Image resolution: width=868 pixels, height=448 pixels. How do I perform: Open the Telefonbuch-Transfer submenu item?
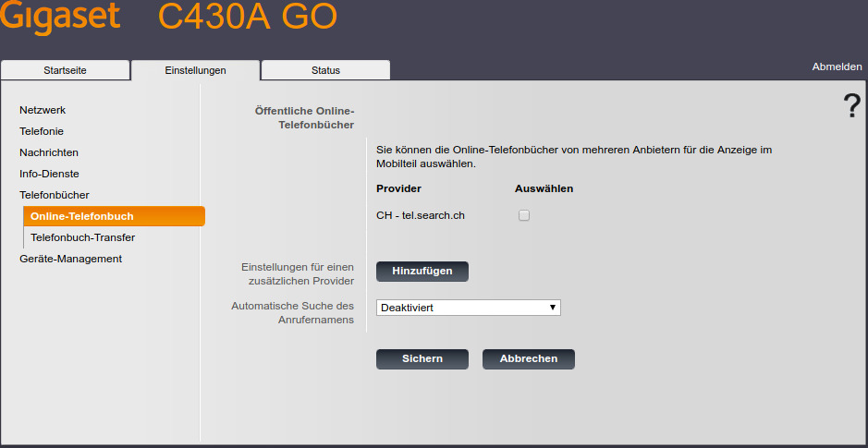click(x=83, y=237)
